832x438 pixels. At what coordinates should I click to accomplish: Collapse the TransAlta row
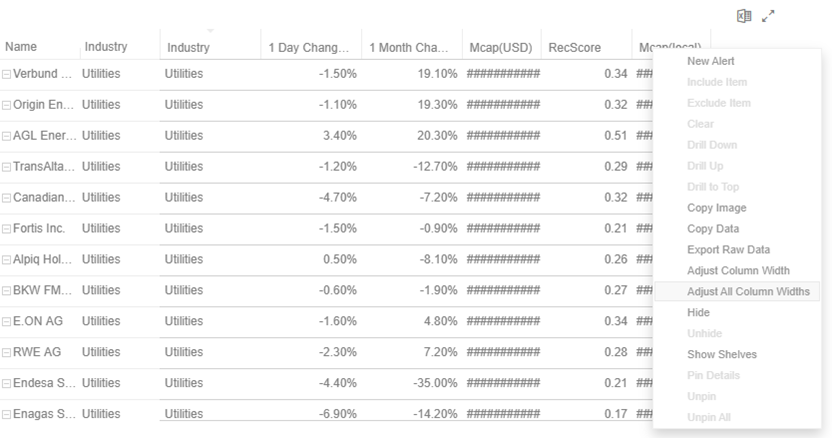point(7,167)
